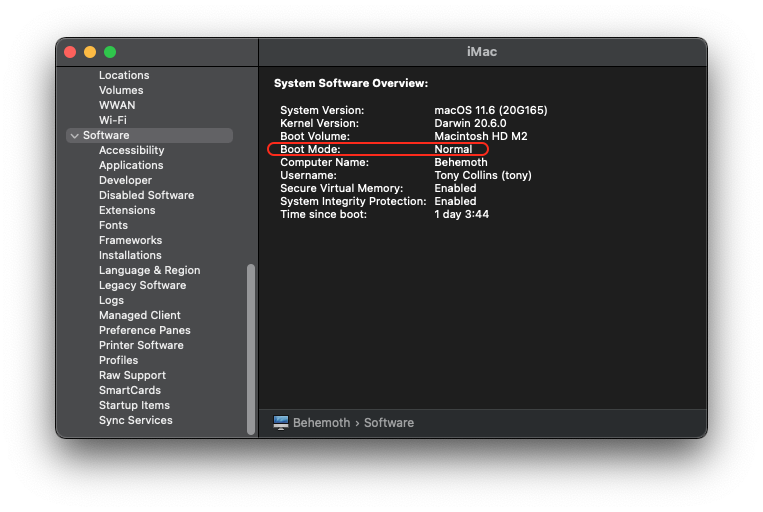Select Logs in the sidebar
The width and height of the screenshot is (763, 512).
tap(111, 301)
